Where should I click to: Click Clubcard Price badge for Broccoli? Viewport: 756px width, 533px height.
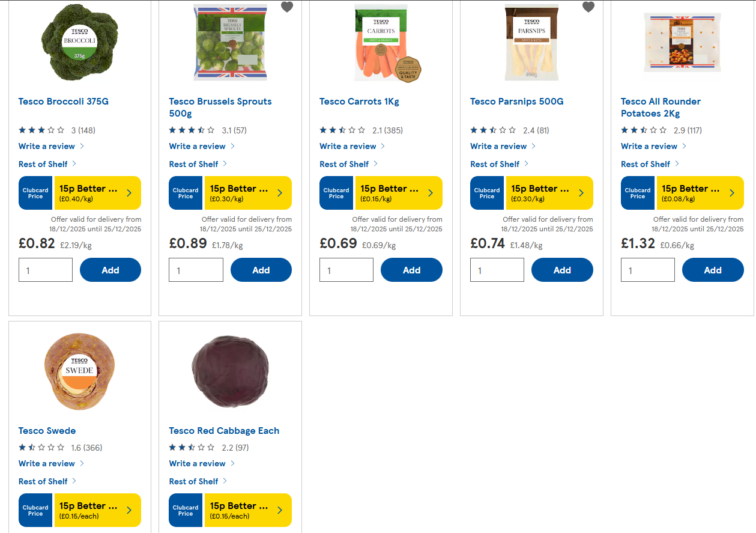click(x=35, y=193)
